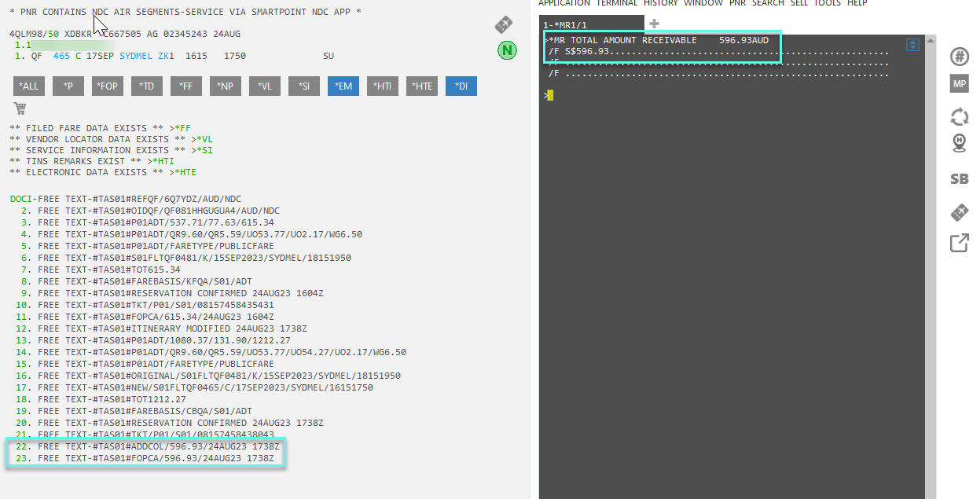Select line 13 P01ADT/1080.37 fare remark
980x499 pixels.
[153, 340]
